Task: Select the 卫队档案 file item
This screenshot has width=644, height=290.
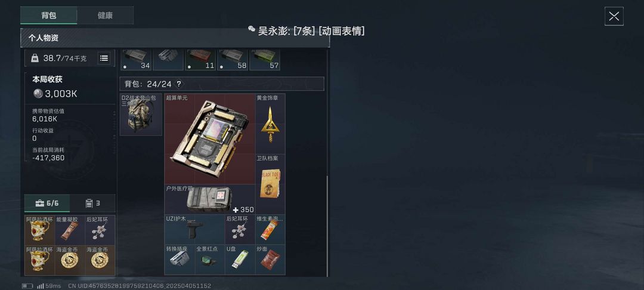Action: (x=270, y=184)
